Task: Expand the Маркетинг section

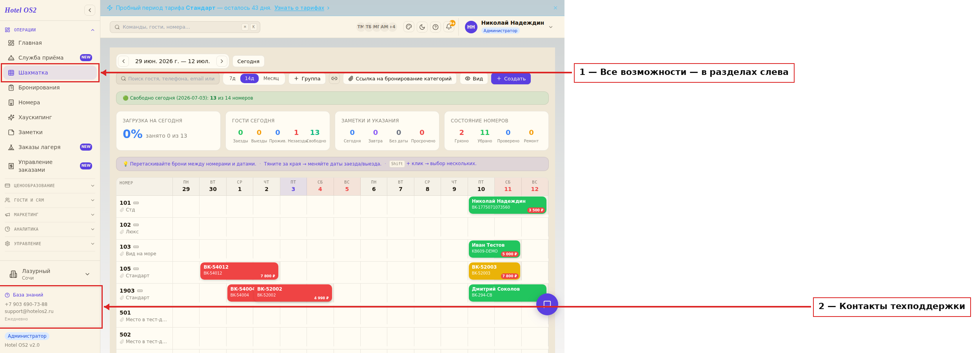Action: click(x=50, y=215)
